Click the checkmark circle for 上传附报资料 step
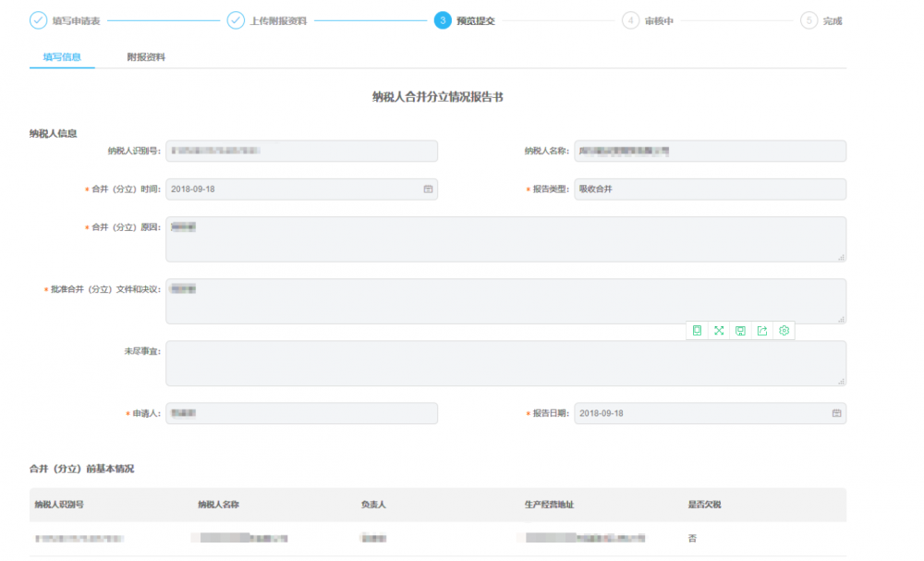Image resolution: width=924 pixels, height=561 pixels. click(x=236, y=20)
